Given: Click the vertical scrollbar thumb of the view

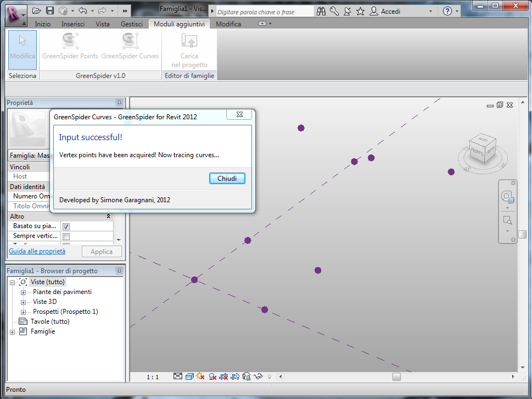Looking at the screenshot, I should coord(523,234).
